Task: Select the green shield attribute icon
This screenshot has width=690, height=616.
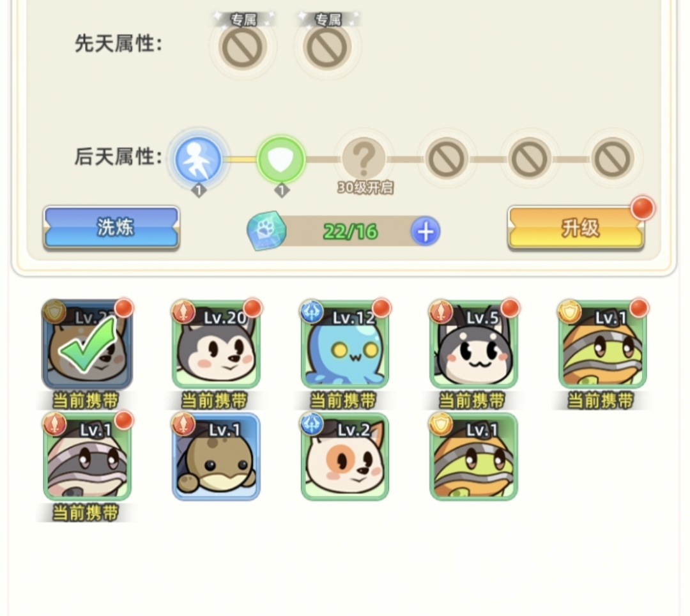Action: [x=281, y=159]
